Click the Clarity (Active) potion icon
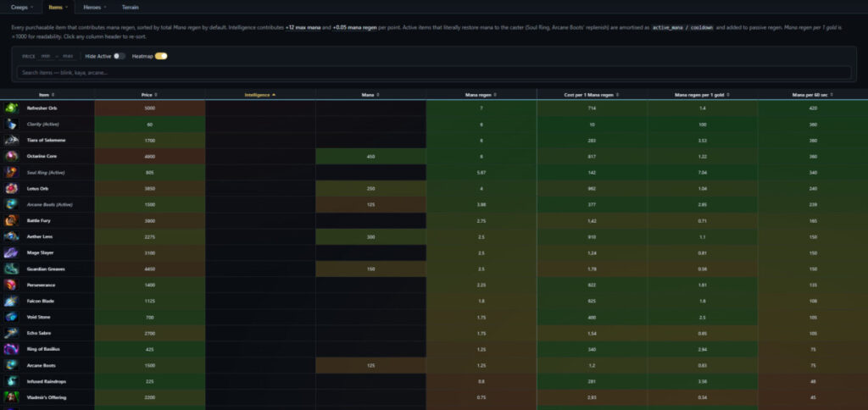The height and width of the screenshot is (410, 868). 11,124
